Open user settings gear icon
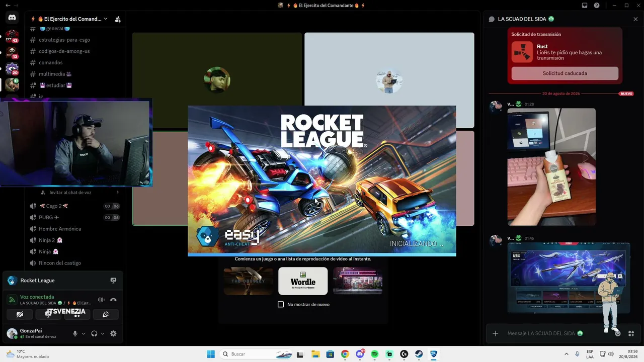Image resolution: width=644 pixels, height=362 pixels. click(x=113, y=333)
